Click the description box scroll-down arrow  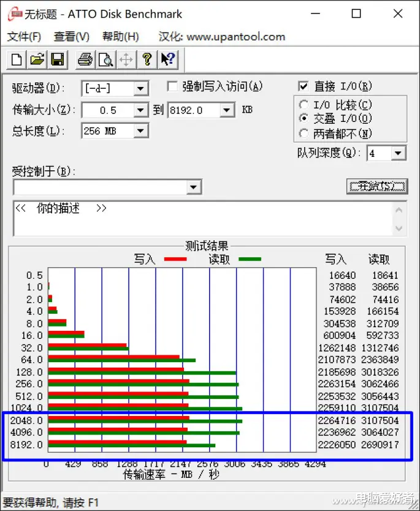(x=399, y=228)
